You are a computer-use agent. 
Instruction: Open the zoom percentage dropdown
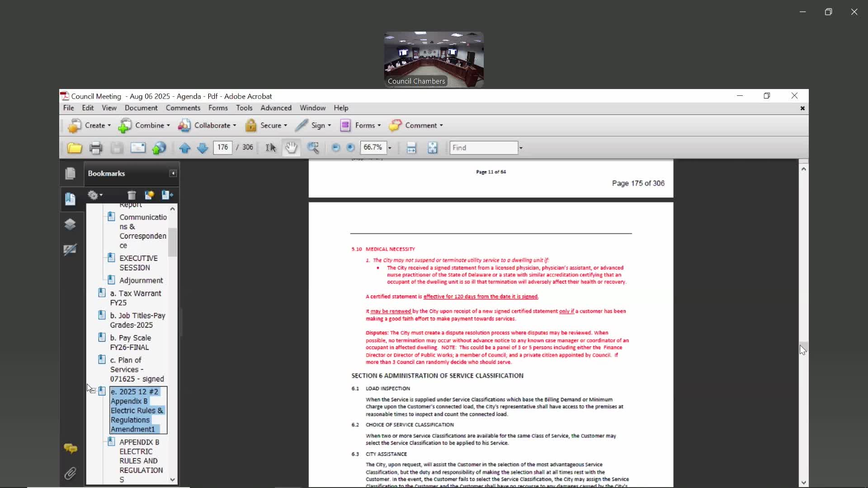point(390,148)
